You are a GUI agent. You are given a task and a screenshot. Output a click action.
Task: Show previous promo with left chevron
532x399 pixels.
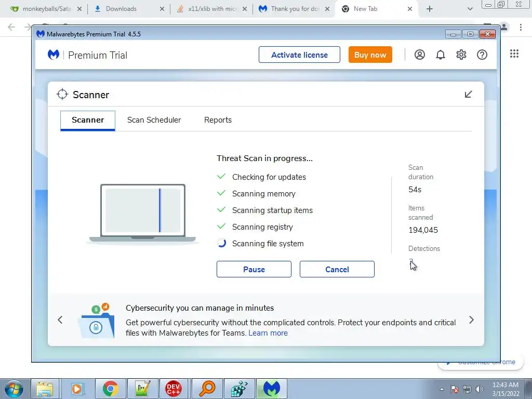click(x=60, y=320)
